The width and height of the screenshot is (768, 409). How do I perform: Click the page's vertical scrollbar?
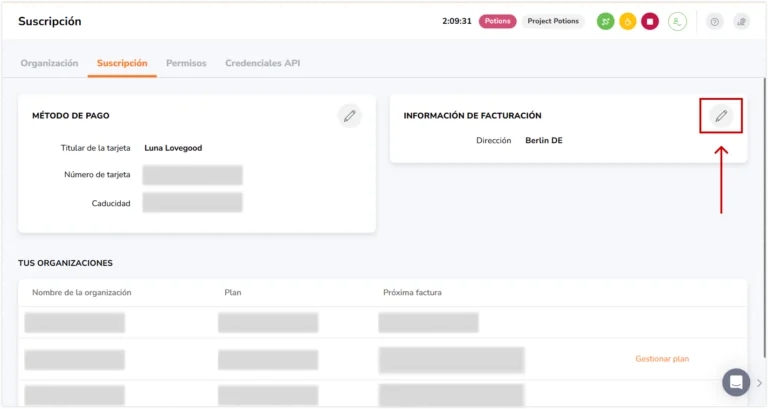coord(765,218)
